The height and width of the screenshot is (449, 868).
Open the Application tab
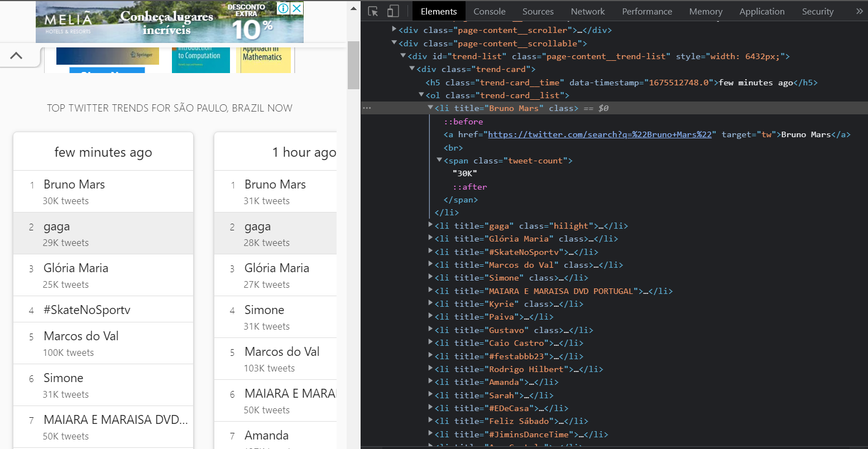click(x=762, y=11)
